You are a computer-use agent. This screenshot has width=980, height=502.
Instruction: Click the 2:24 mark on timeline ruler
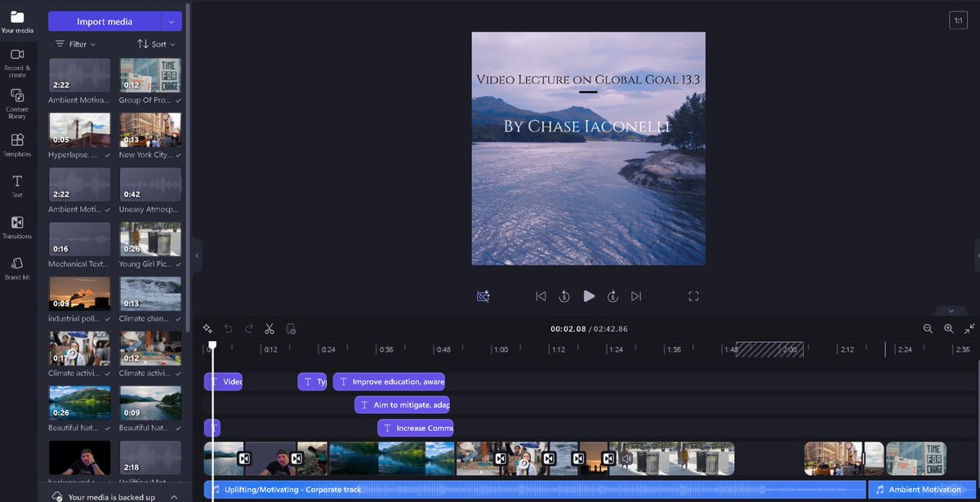[x=904, y=349]
